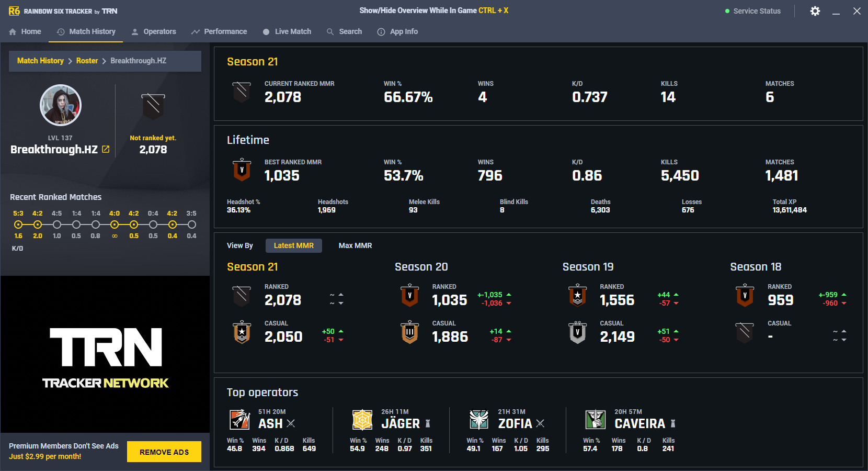Click the Match History breadcrumb link
Viewport: 868px width, 471px height.
(x=40, y=61)
